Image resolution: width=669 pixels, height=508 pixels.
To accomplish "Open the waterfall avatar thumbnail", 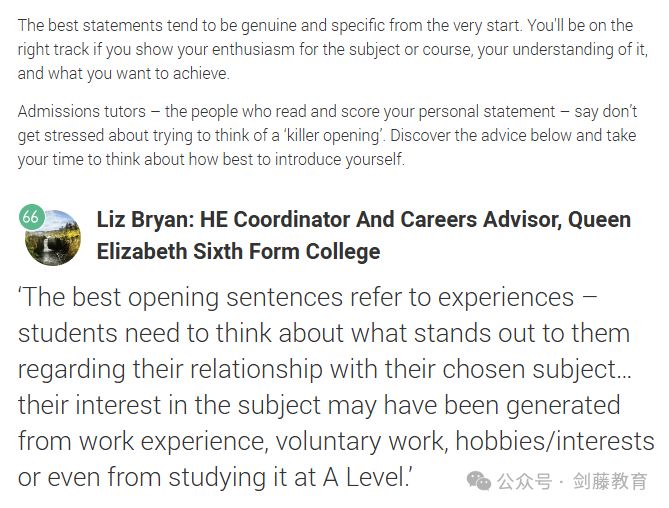I will click(x=53, y=238).
